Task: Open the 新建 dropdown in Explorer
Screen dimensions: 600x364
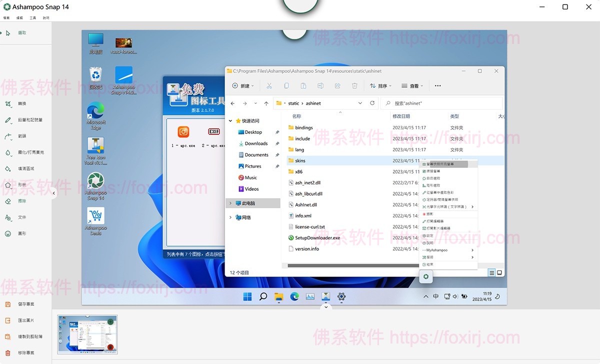Action: click(x=244, y=85)
